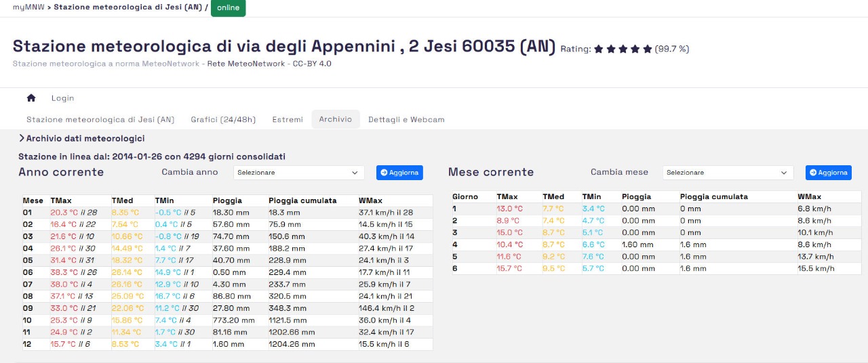Click the first star in the rating
This screenshot has height=363, width=868.
[x=598, y=49]
